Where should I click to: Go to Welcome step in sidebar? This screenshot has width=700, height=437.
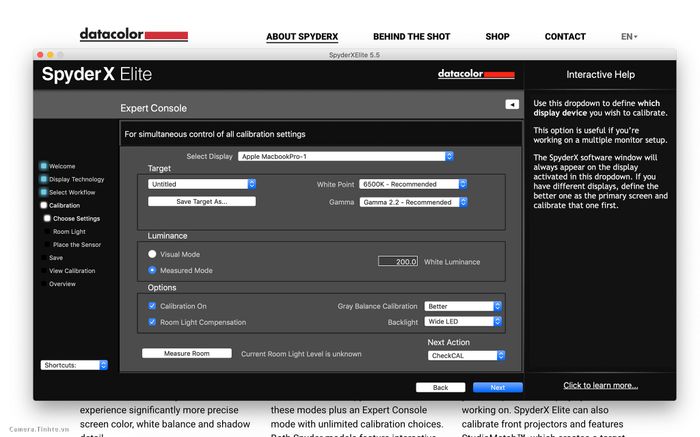(62, 166)
